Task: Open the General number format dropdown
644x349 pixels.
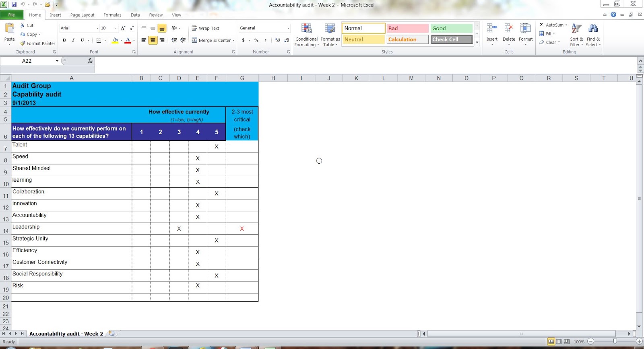Action: (288, 28)
